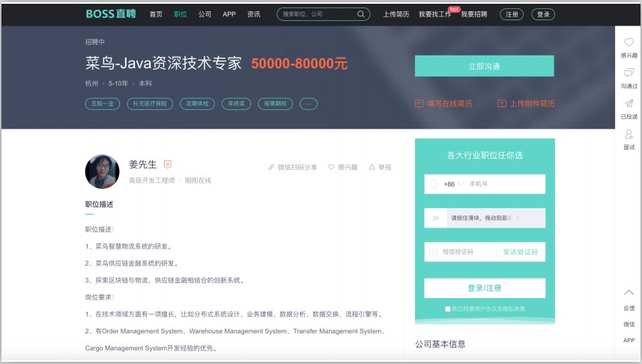Click the 举报 report icon
This screenshot has width=642, height=364.
click(372, 167)
